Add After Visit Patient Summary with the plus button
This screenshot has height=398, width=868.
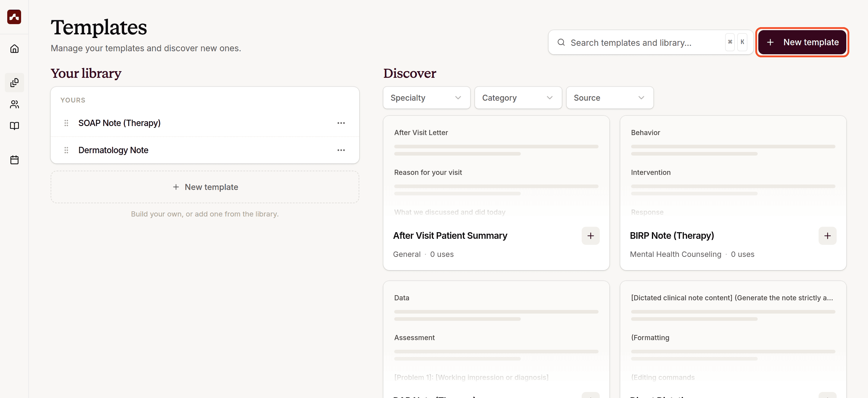click(590, 236)
